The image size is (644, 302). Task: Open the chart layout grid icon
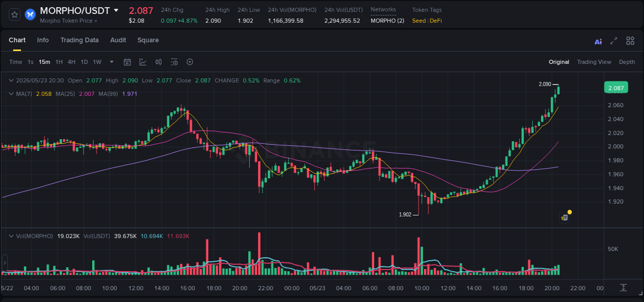pos(630,41)
